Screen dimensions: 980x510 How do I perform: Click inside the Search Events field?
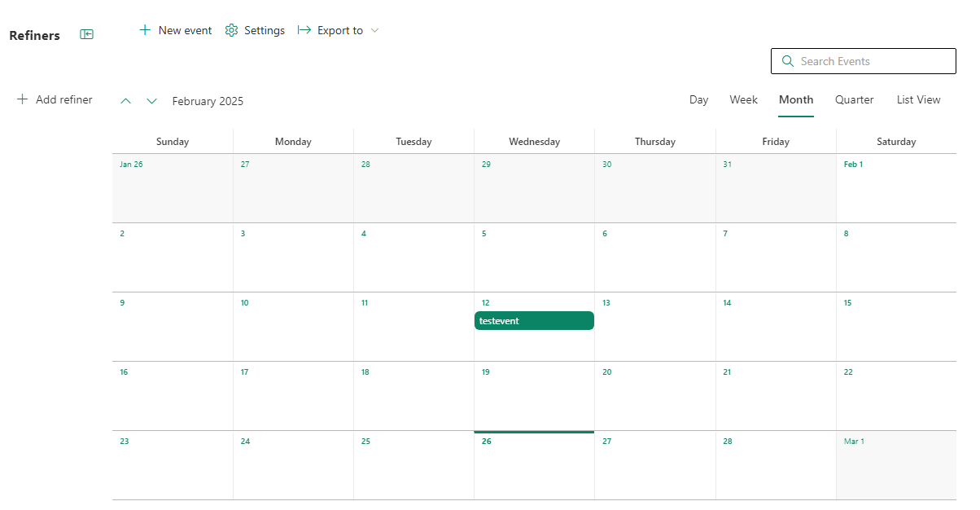[863, 60]
